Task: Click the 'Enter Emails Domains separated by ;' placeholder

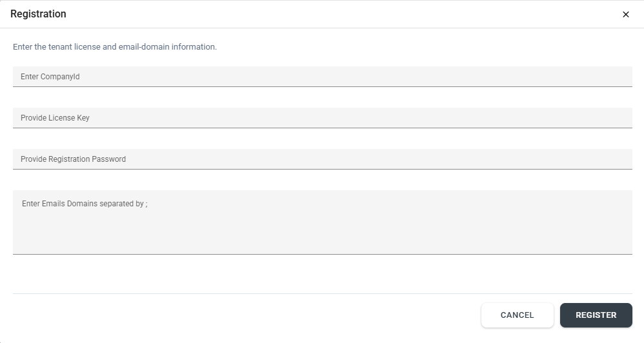Action: click(85, 204)
